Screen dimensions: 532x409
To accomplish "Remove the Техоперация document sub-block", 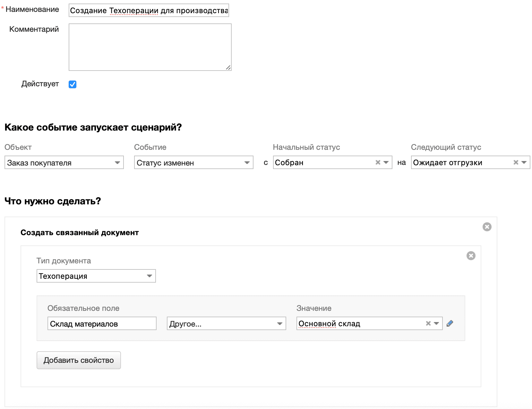I will coord(471,256).
